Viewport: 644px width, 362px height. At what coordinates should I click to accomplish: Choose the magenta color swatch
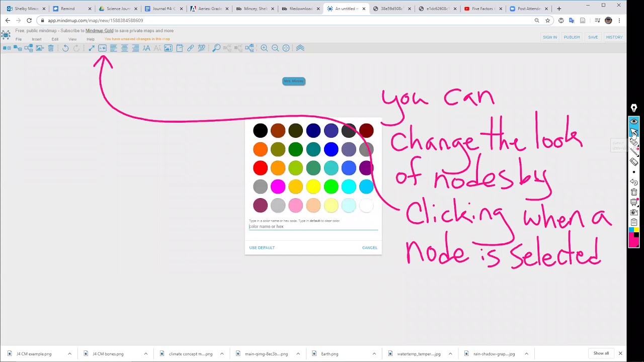click(278, 187)
